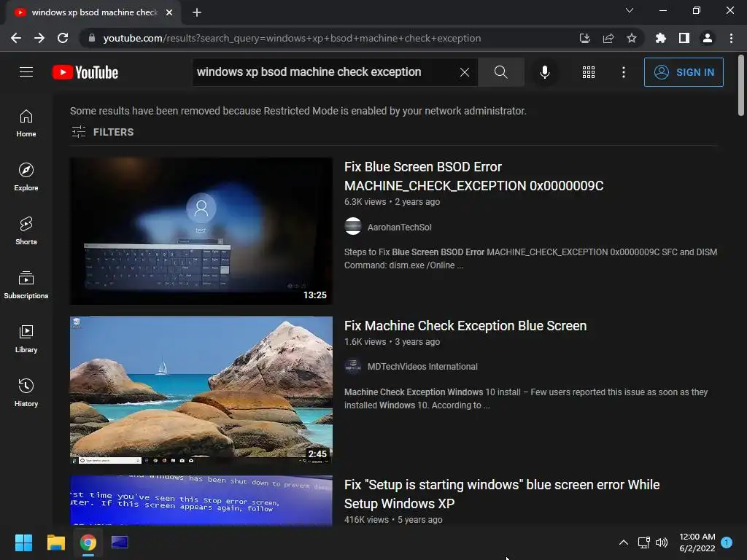Click the SIGN IN button
Screen dimensions: 747x560
(684, 72)
